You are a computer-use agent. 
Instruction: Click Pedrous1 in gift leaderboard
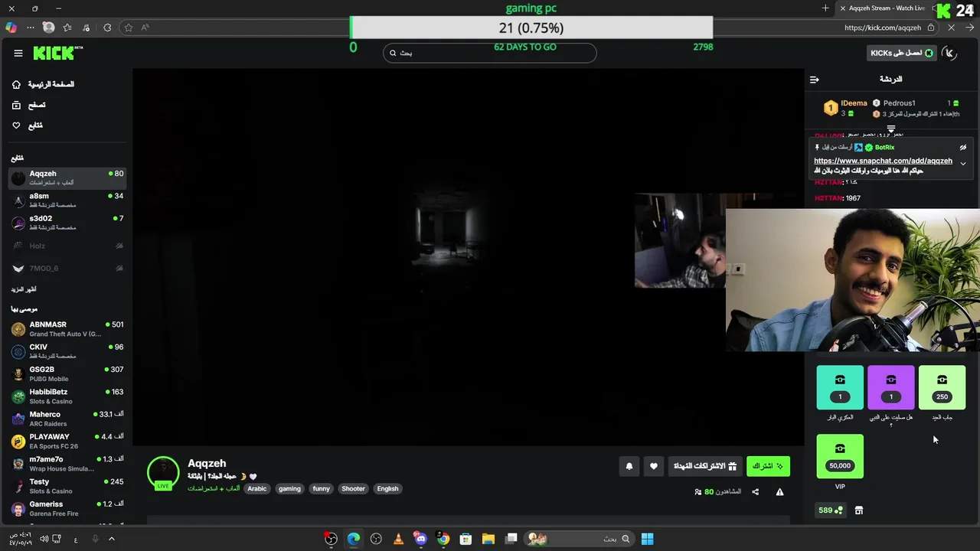(x=899, y=103)
